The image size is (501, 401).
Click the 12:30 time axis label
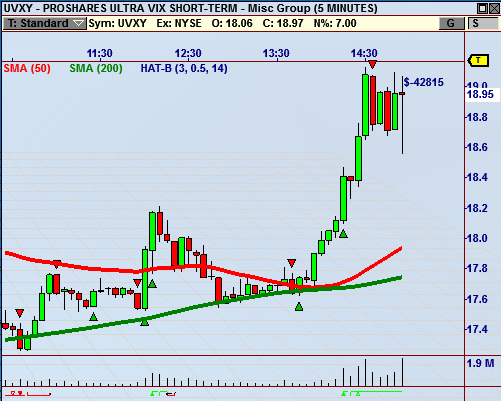click(x=188, y=53)
